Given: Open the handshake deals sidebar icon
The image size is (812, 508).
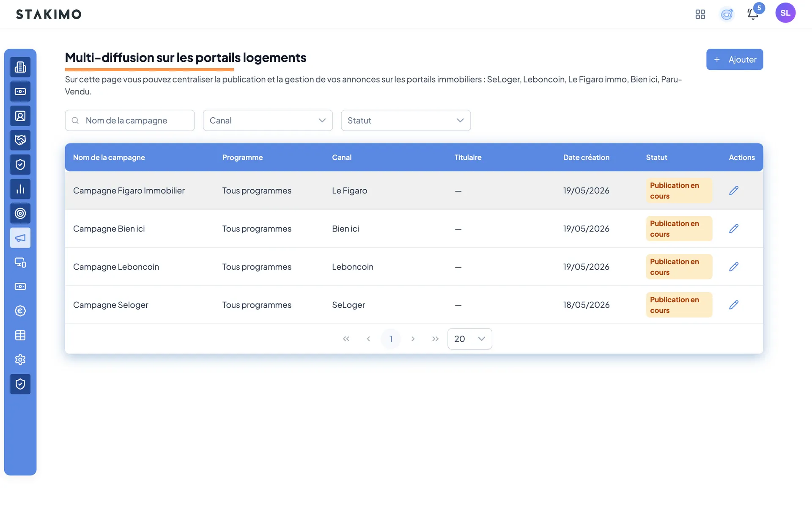Looking at the screenshot, I should (x=20, y=140).
